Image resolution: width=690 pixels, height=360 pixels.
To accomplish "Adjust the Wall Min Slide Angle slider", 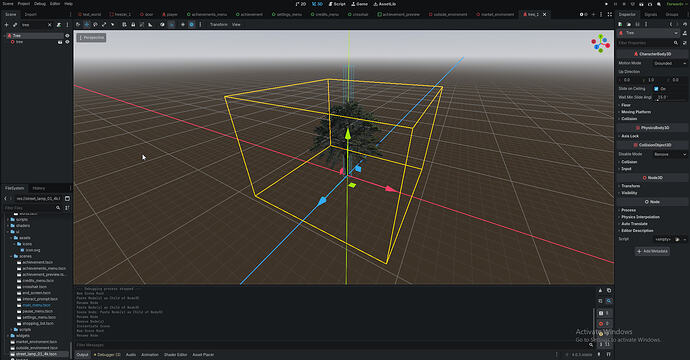I will [x=671, y=97].
